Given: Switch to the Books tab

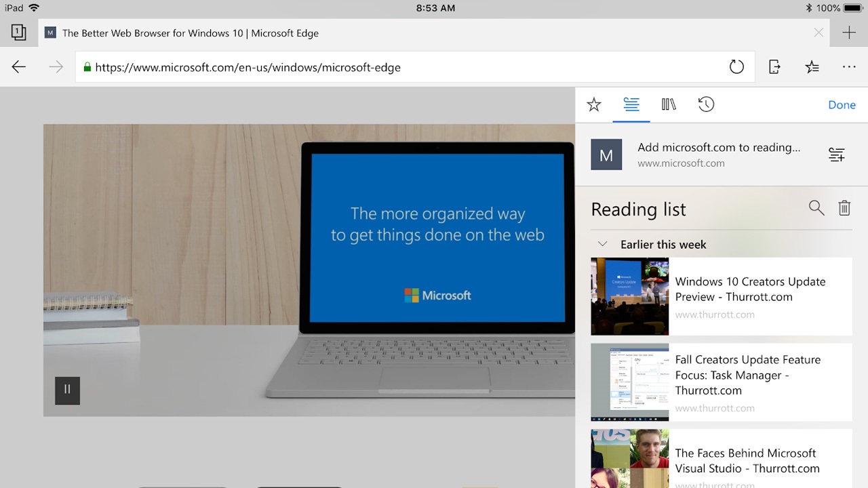Looking at the screenshot, I should [x=669, y=104].
